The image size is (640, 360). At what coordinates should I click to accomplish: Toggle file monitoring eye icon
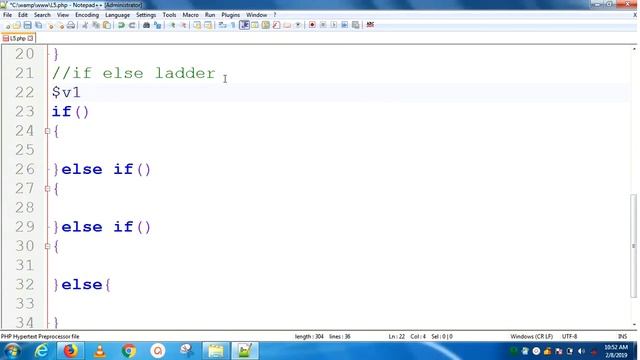click(x=298, y=25)
